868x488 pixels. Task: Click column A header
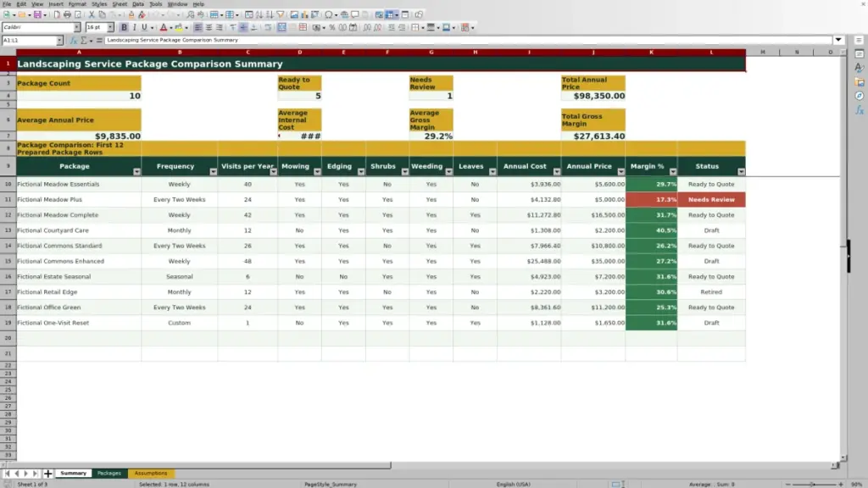pyautogui.click(x=79, y=52)
